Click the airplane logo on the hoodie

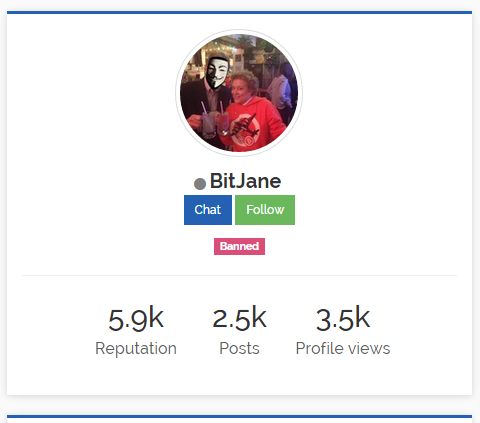(246, 127)
